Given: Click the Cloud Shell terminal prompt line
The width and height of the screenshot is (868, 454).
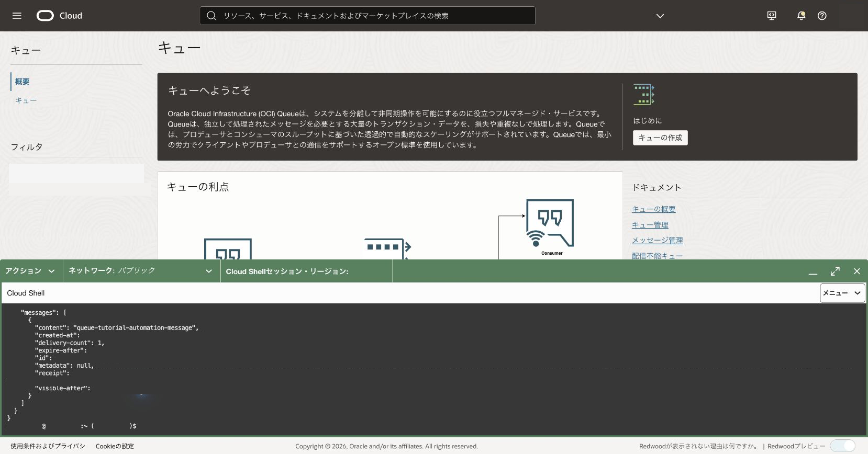Looking at the screenshot, I should pos(89,426).
